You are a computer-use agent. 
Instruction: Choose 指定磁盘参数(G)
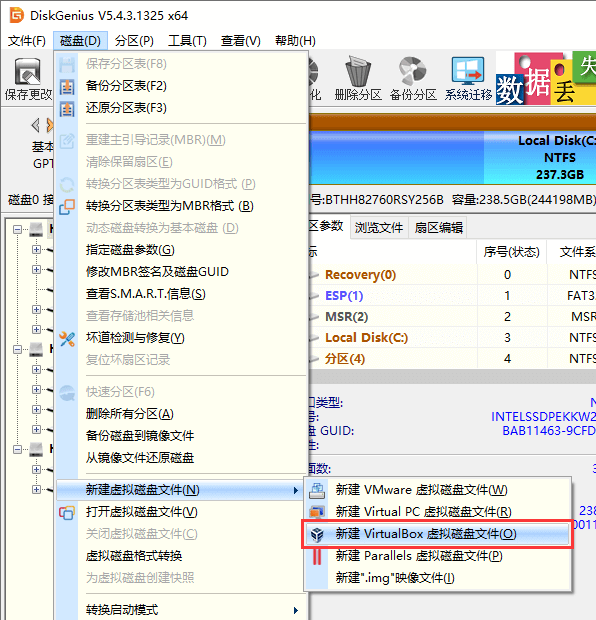tap(182, 250)
